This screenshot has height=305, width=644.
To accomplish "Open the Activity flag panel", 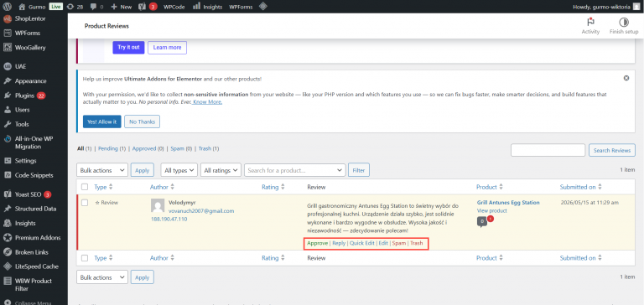I will 590,26.
